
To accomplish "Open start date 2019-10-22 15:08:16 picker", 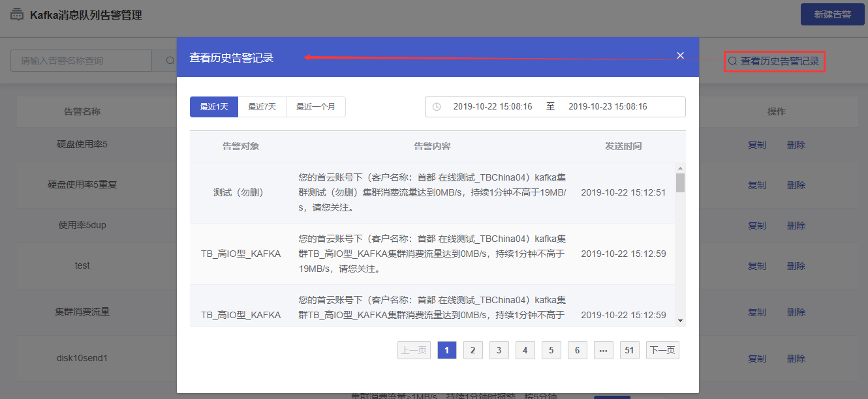I will pos(493,106).
